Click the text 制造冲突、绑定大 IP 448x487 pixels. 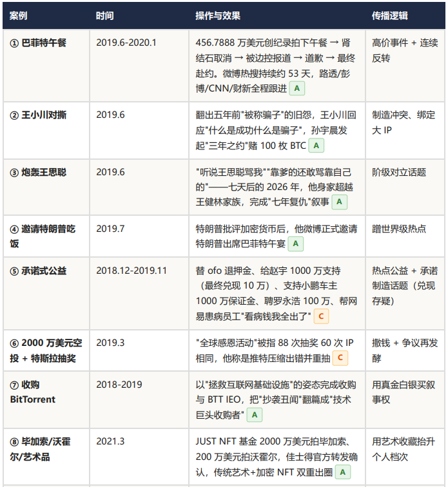(404, 122)
